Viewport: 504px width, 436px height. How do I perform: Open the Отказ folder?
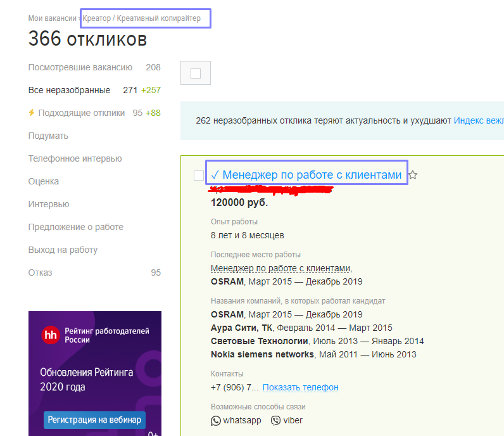click(x=40, y=273)
